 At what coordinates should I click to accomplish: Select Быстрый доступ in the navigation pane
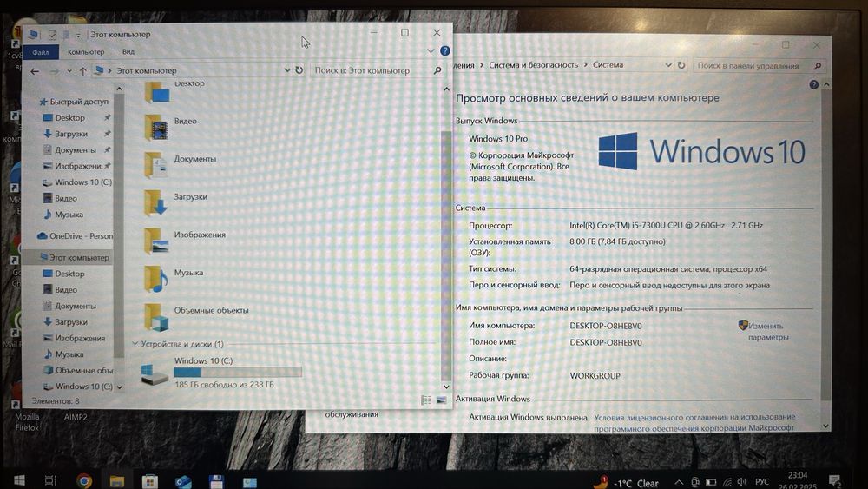pyautogui.click(x=73, y=102)
